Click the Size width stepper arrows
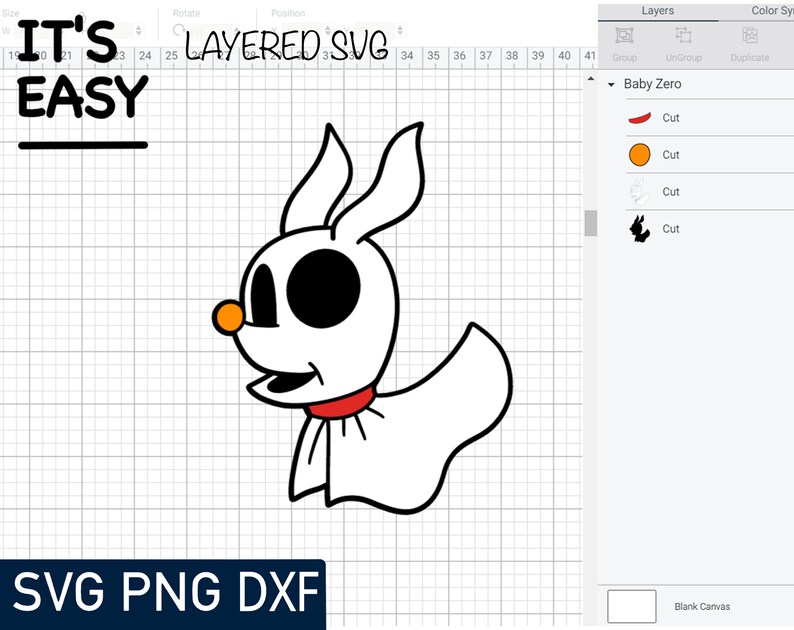Image resolution: width=794 pixels, height=630 pixels. pyautogui.click(x=138, y=31)
